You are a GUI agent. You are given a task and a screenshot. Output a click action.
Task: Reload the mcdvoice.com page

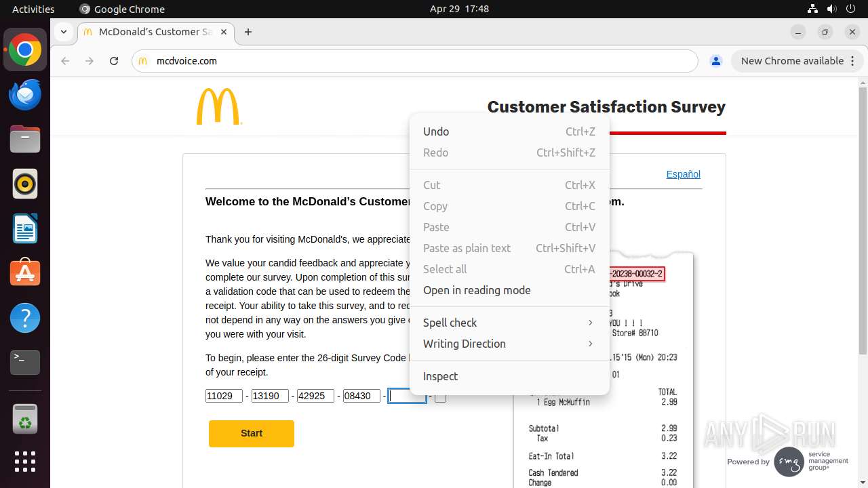(x=114, y=61)
